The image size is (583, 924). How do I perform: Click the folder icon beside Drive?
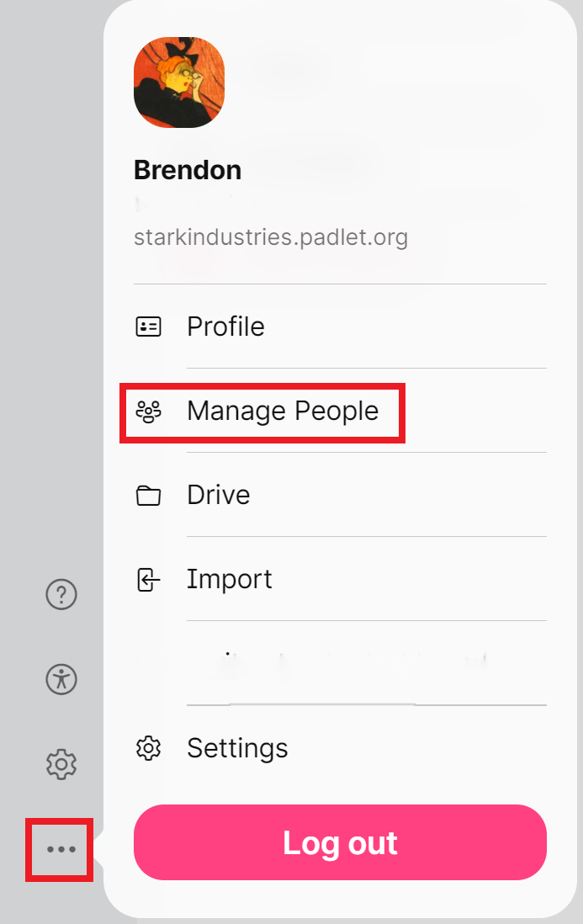(148, 496)
